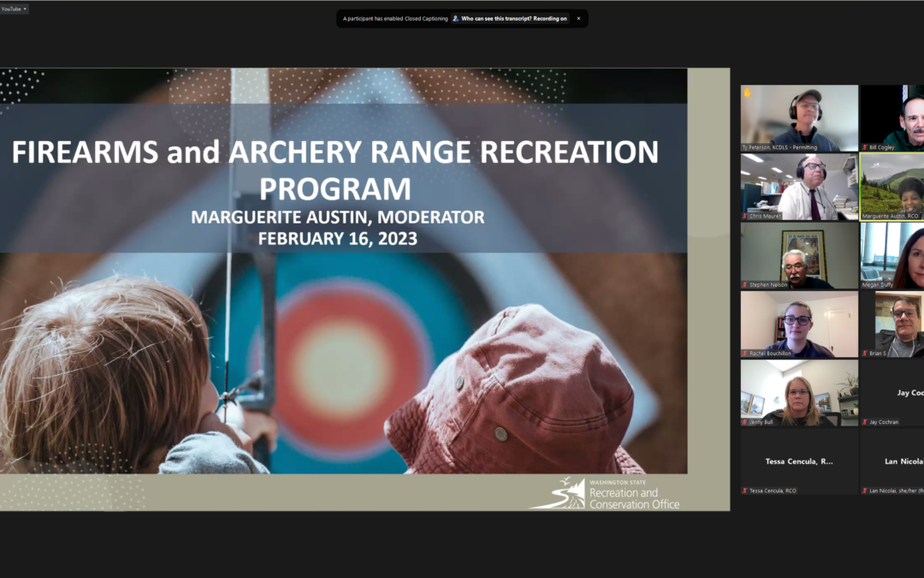The width and height of the screenshot is (924, 578).
Task: Select Tessa Cencula's camera-off tile
Action: (800, 462)
